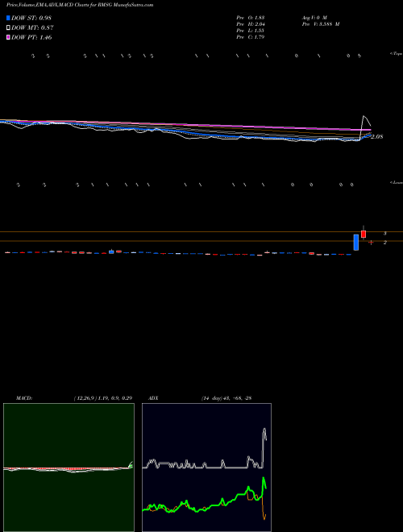Select the DOW MT: 0.87 label
403x532 pixels.
[x=32, y=28]
